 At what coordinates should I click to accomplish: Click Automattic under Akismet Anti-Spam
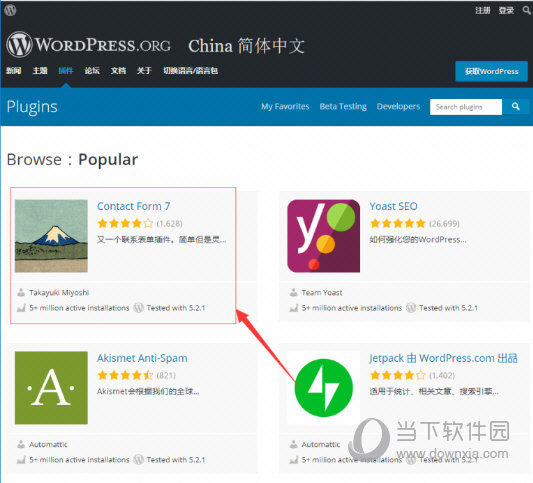pyautogui.click(x=48, y=445)
